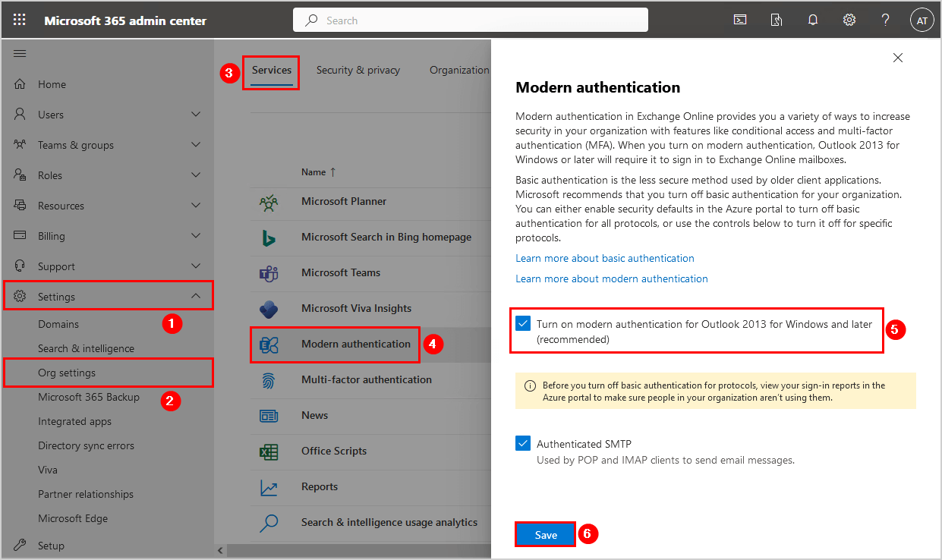The width and height of the screenshot is (942, 560).
Task: Click the News service icon
Action: [269, 416]
